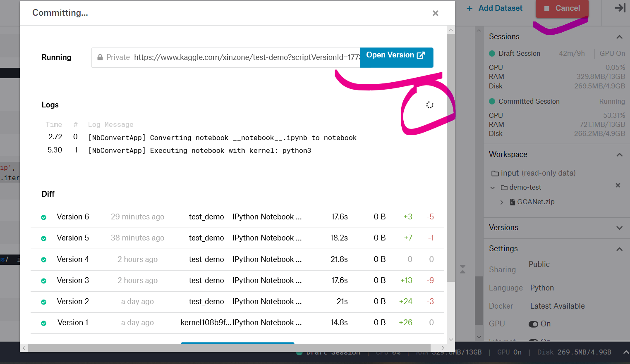The height and width of the screenshot is (364, 630).
Task: Click the Committed Session label
Action: (x=529, y=102)
